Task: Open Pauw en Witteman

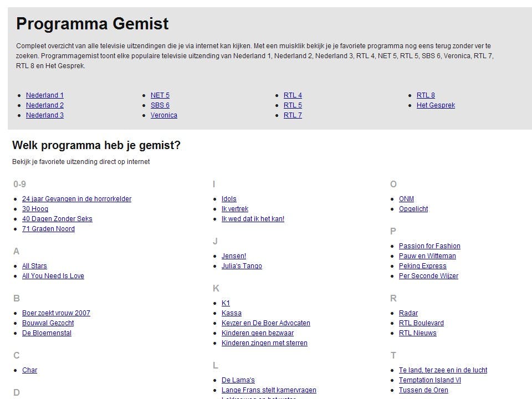Action: pyautogui.click(x=427, y=256)
